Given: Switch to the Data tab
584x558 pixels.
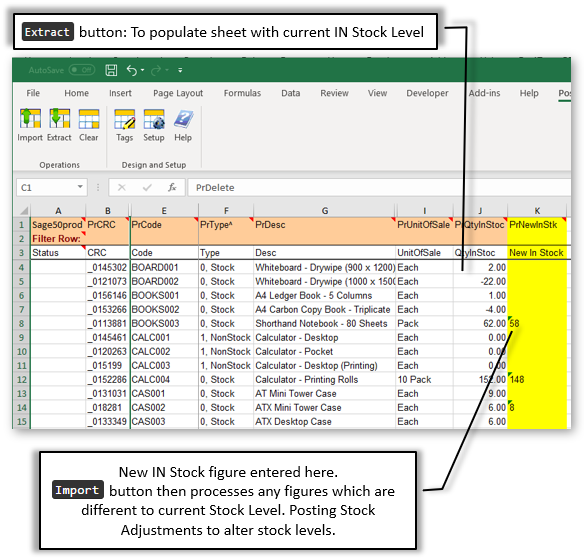Looking at the screenshot, I should 291,93.
